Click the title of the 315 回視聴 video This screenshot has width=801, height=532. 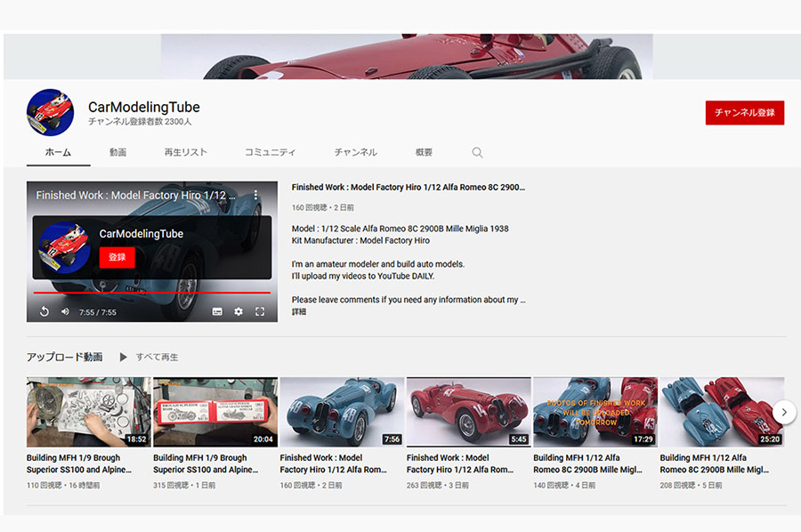pyautogui.click(x=206, y=463)
